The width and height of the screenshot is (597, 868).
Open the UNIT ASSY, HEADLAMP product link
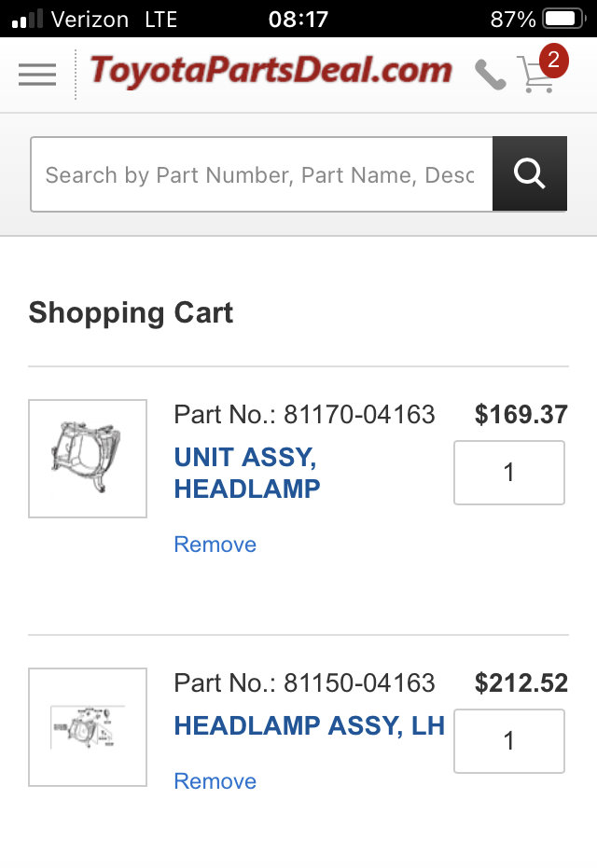(247, 473)
